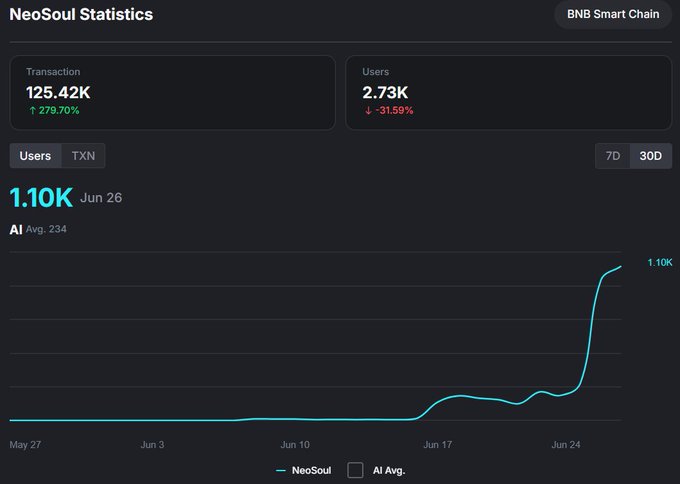
Task: Open the BNB Smart Chain selector
Action: point(613,14)
